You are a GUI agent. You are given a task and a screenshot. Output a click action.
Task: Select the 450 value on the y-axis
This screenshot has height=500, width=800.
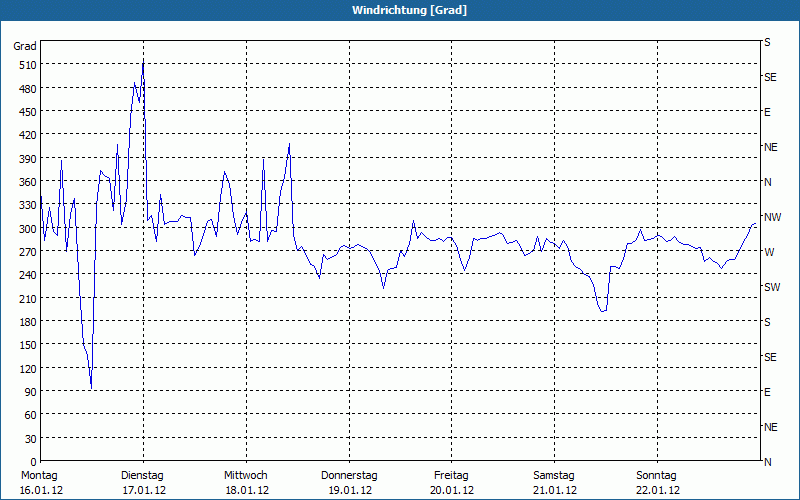click(28, 112)
